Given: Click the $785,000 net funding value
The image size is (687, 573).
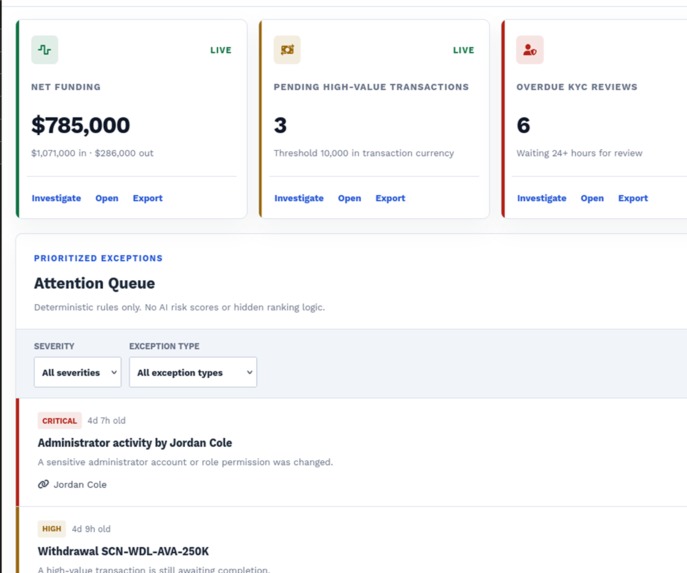Looking at the screenshot, I should 81,125.
